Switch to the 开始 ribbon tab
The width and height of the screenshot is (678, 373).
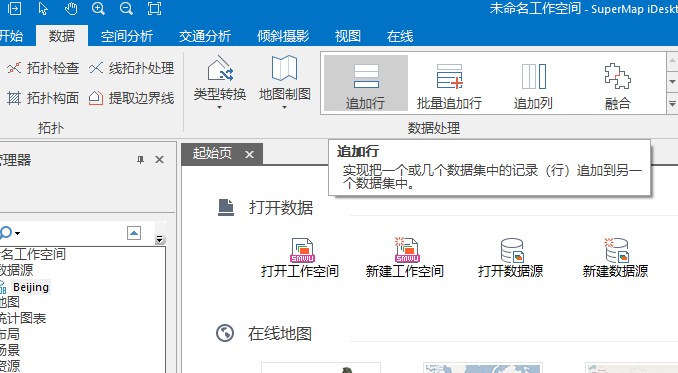[12, 36]
